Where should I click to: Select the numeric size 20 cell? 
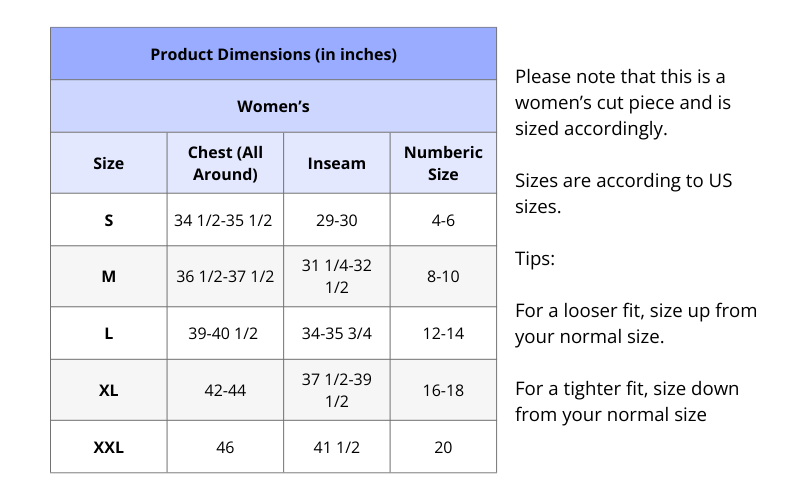(x=443, y=447)
